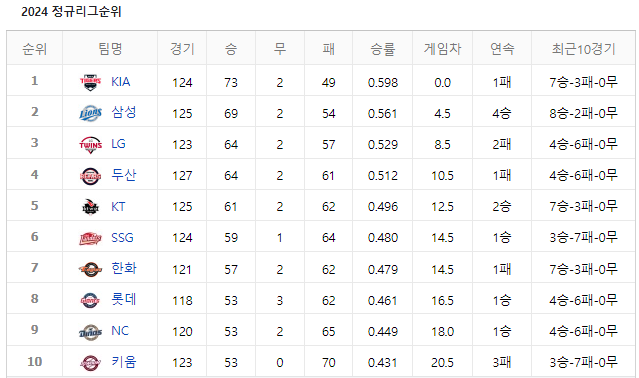This screenshot has width=639, height=378.
Task: Click the 2승 streak cell
Action: click(x=502, y=206)
